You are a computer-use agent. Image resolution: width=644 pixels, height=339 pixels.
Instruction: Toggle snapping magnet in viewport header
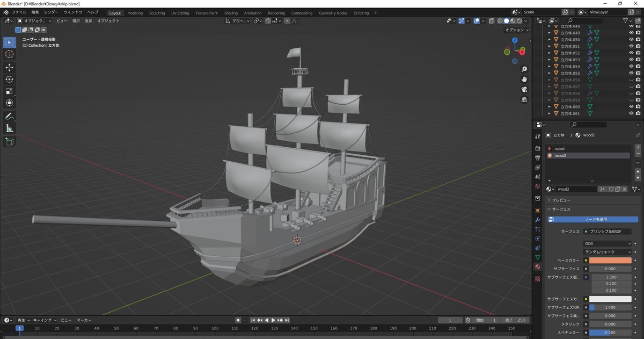(267, 21)
